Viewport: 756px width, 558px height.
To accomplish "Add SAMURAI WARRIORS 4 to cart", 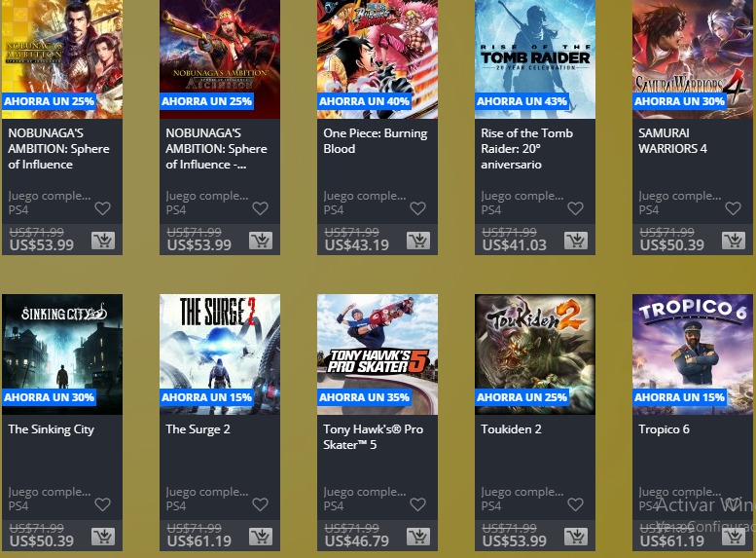I will point(734,241).
